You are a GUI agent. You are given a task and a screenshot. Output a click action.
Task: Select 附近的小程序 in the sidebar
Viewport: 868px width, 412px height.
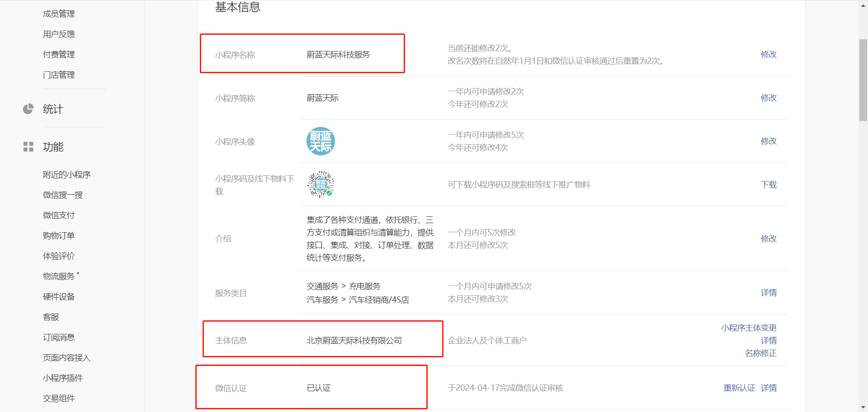click(x=67, y=175)
